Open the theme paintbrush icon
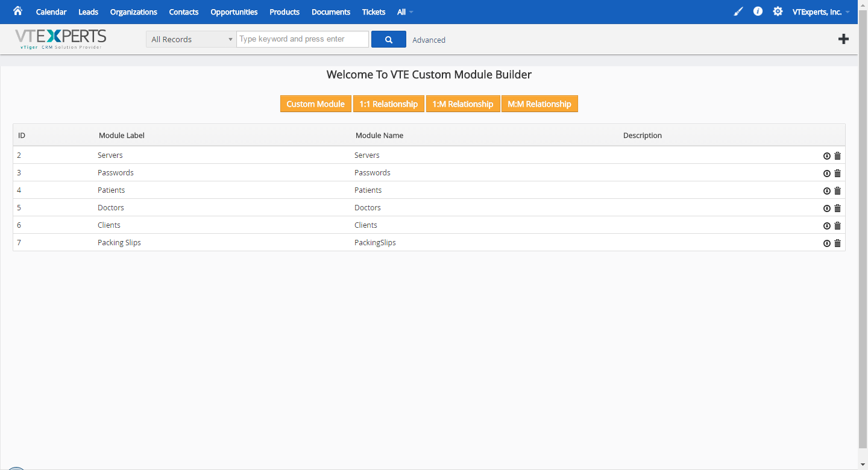The image size is (868, 470). point(738,11)
